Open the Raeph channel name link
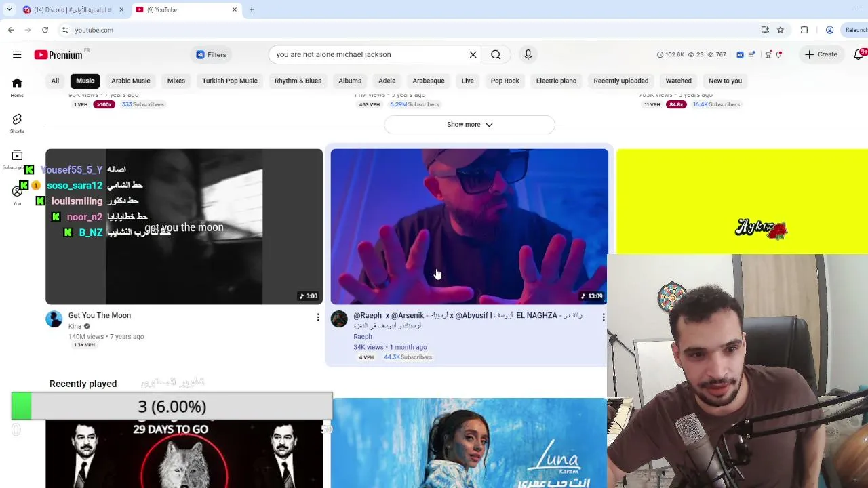The image size is (868, 488). tap(363, 336)
